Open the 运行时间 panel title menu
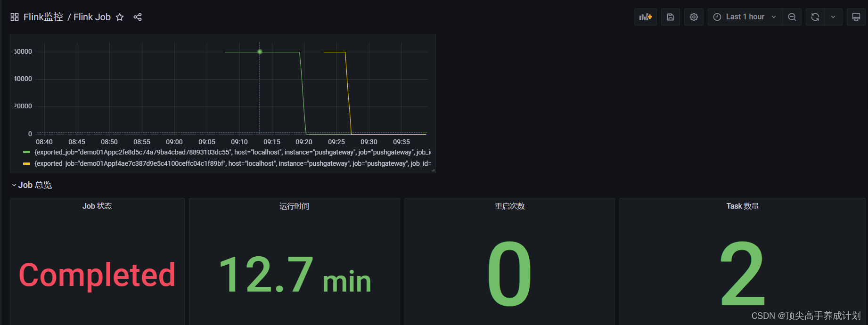Viewport: 868px width, 325px height. [295, 206]
